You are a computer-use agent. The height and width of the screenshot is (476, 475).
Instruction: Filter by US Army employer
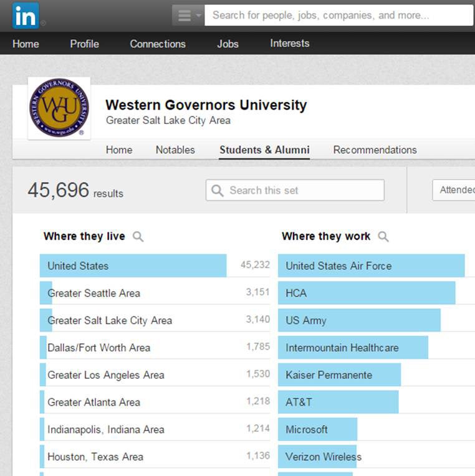click(359, 320)
